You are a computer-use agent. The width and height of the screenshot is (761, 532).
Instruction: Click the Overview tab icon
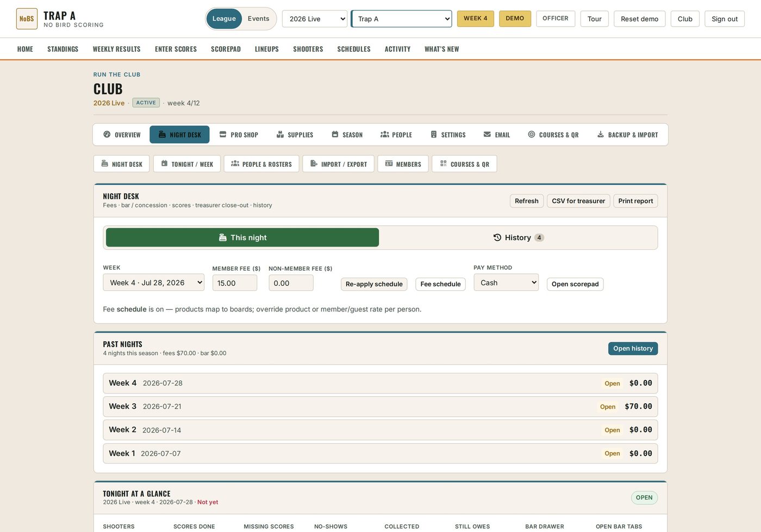[x=107, y=134]
